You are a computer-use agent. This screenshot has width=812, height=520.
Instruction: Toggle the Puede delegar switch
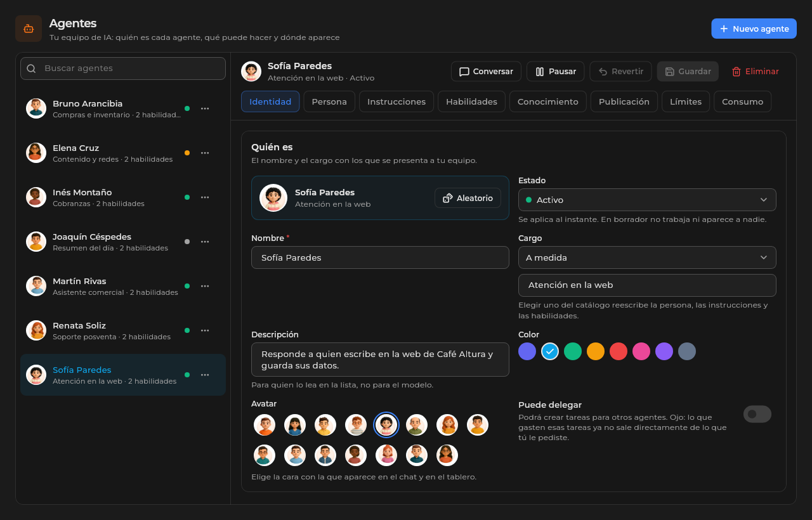tap(757, 414)
